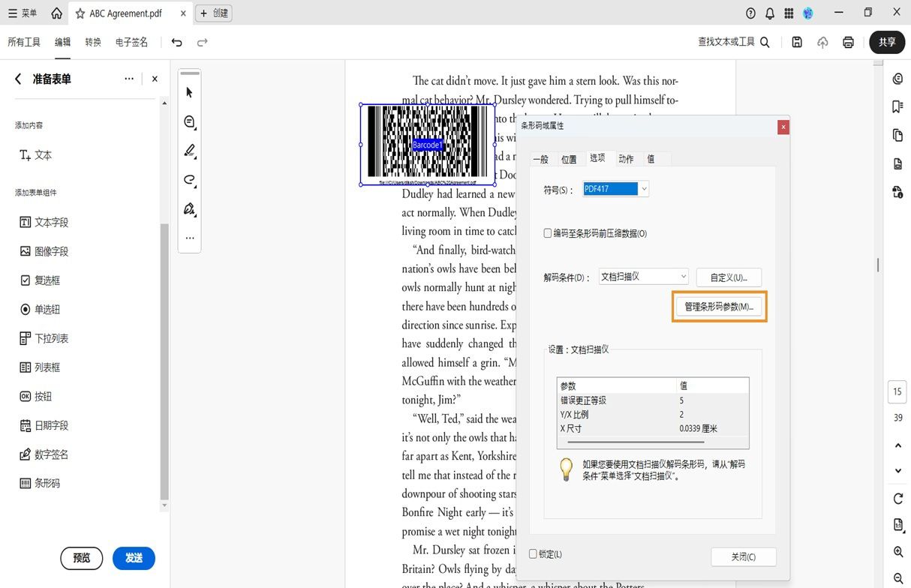Open the print dialog via printer icon
Screen dimensions: 911x588
pos(848,42)
